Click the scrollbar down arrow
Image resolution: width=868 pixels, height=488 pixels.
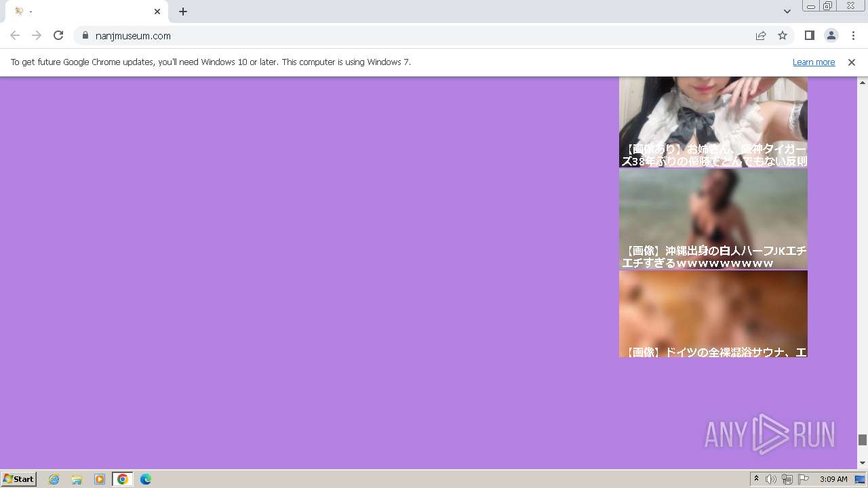click(863, 463)
